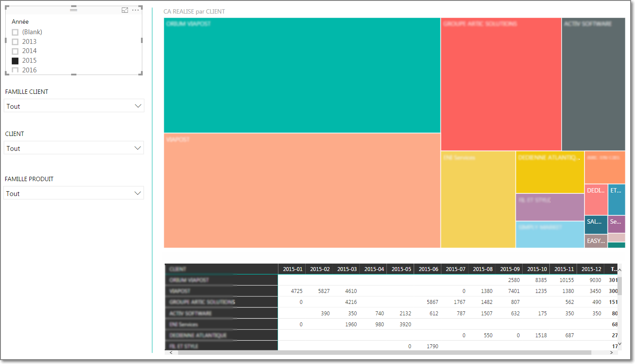Viewport: 635px width, 364px height.
Task: Select the GROUPE ARTIC SOLUTIONS table row header
Action: 221,302
